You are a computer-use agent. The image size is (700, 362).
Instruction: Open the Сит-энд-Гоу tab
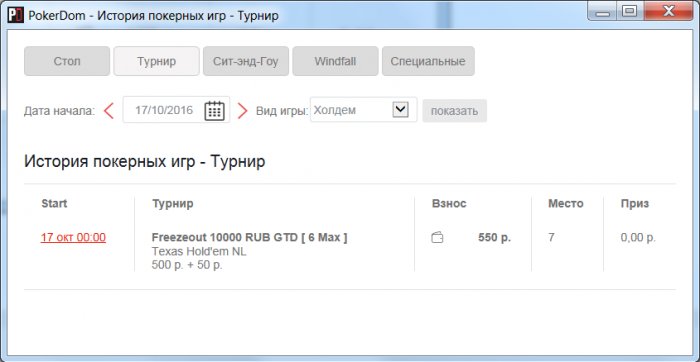(x=246, y=61)
